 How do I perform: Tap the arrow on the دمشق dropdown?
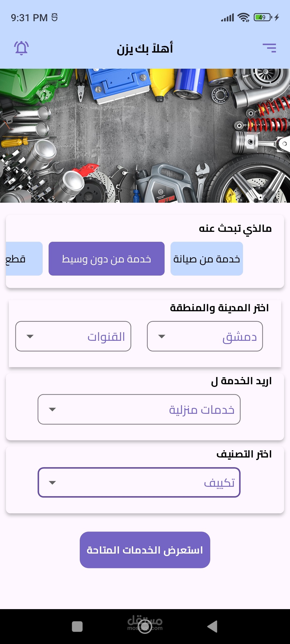point(162,336)
